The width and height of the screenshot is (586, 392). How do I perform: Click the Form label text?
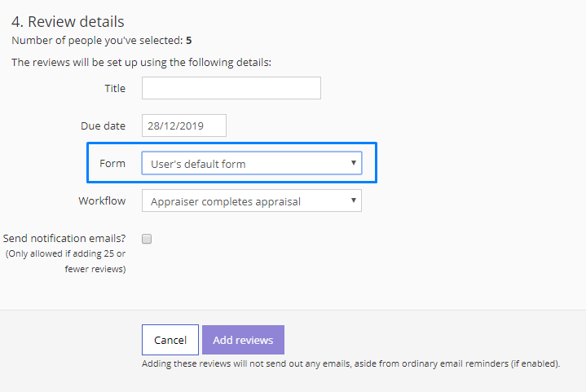pos(112,163)
